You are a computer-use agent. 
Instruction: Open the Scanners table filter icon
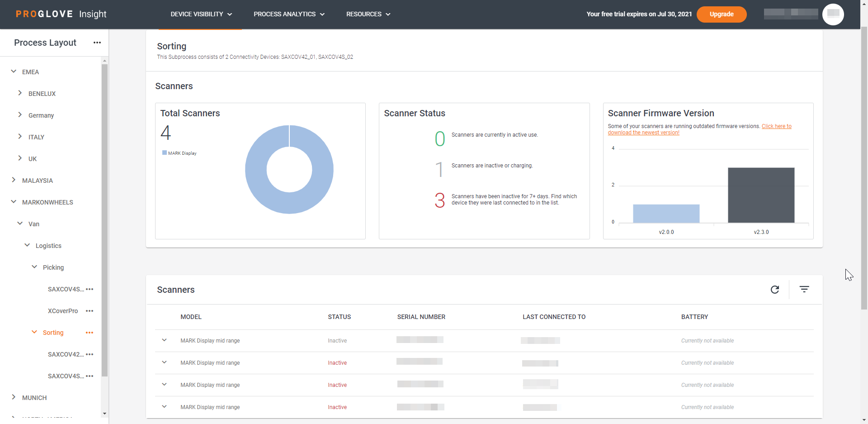804,289
